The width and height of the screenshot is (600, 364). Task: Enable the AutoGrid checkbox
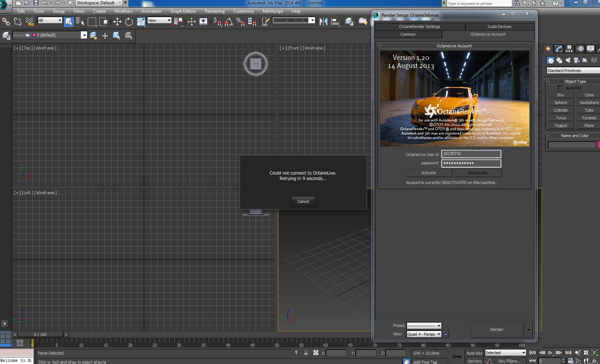click(x=560, y=88)
